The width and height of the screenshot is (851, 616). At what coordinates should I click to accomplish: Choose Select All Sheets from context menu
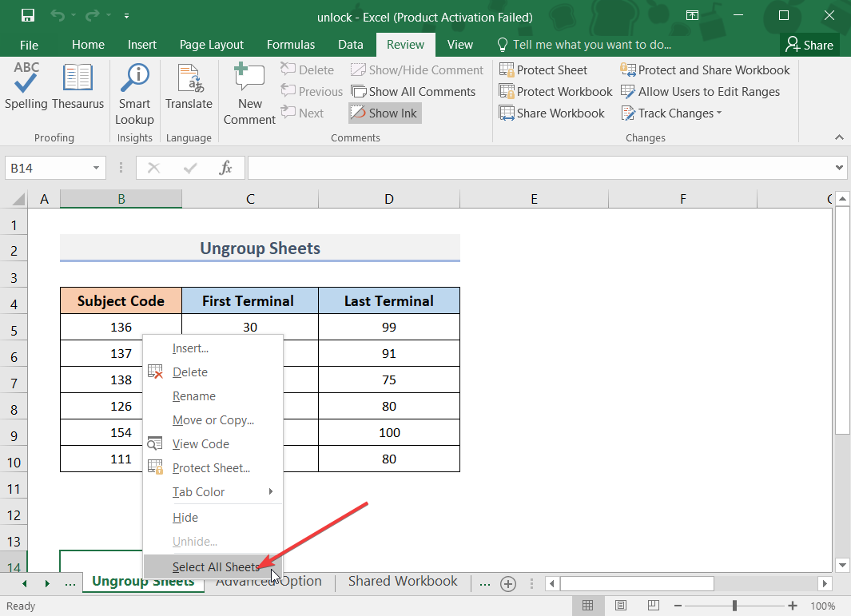[213, 567]
